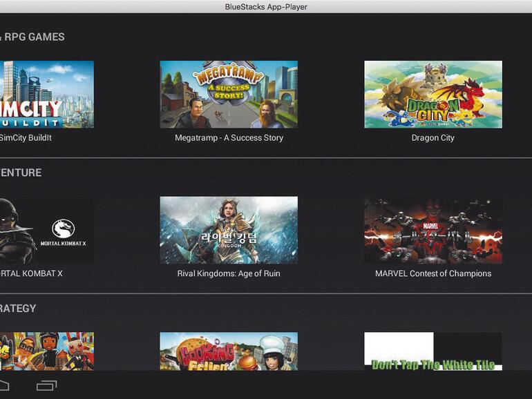The width and height of the screenshot is (532, 399).
Task: Tap the Android home icon
Action: [4, 385]
